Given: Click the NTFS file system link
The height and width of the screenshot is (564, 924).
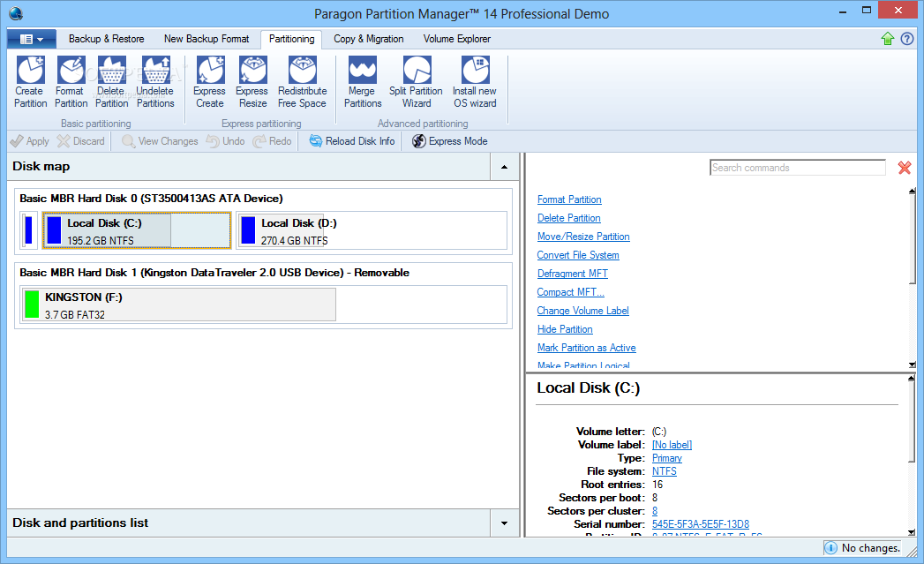Looking at the screenshot, I should coord(665,471).
